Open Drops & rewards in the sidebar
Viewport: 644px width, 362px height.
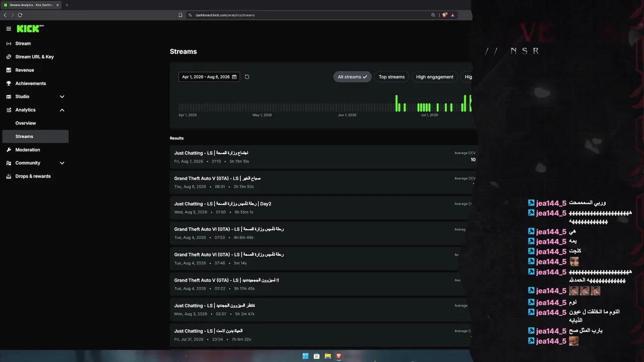(x=35, y=176)
